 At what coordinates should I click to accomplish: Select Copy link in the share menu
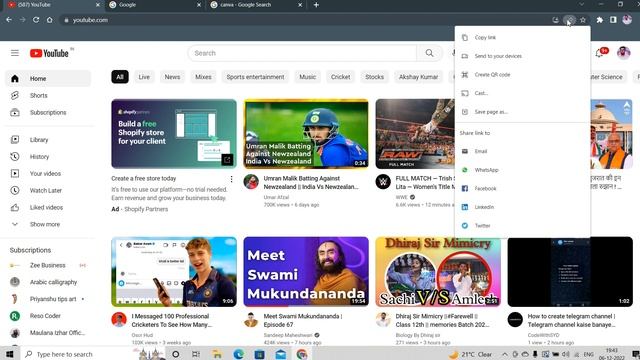(522, 38)
